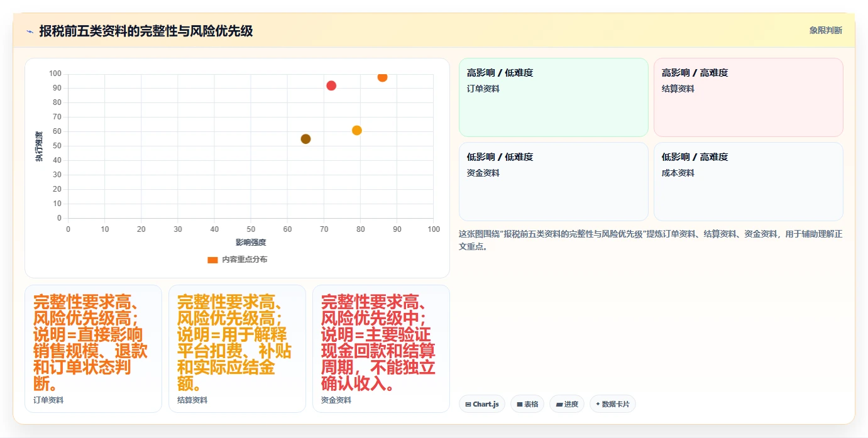Click the orange card text about 销售规模
The image size is (868, 438).
pyautogui.click(x=91, y=342)
